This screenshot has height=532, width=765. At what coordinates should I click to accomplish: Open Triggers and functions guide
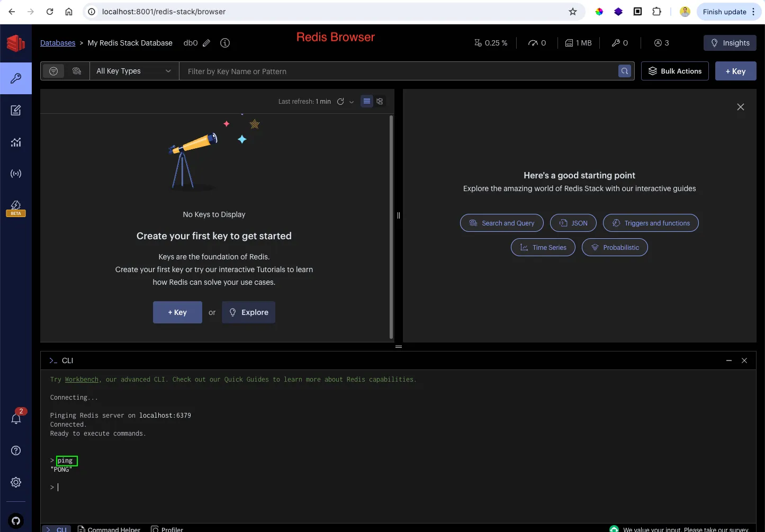coord(651,223)
